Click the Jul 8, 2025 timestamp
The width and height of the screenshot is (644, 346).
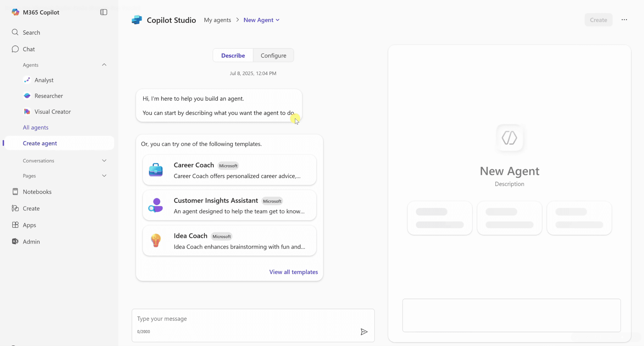coord(253,73)
